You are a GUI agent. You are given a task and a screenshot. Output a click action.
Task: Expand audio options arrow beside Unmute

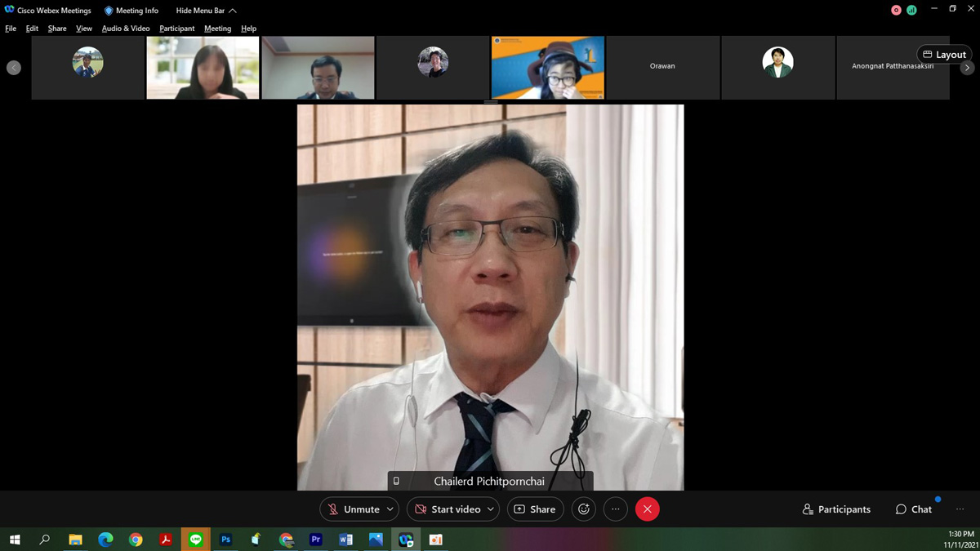point(390,509)
